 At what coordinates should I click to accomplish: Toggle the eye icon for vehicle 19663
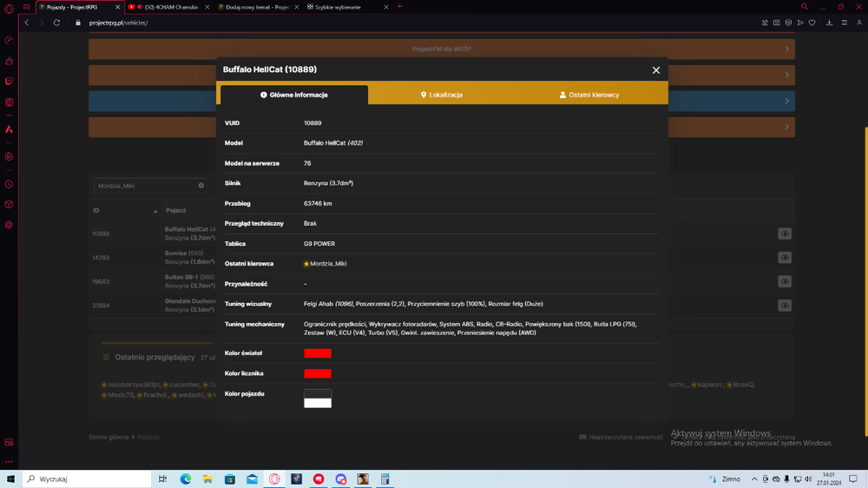pos(785,281)
